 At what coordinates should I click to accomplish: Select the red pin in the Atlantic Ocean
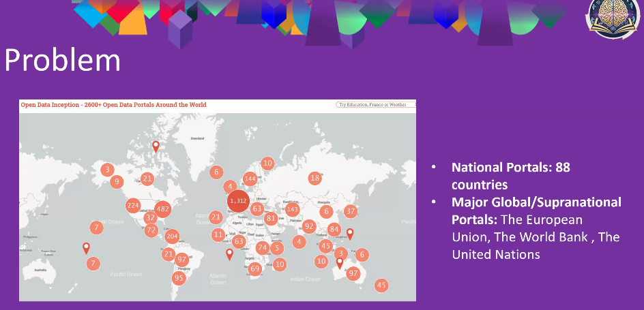click(229, 254)
